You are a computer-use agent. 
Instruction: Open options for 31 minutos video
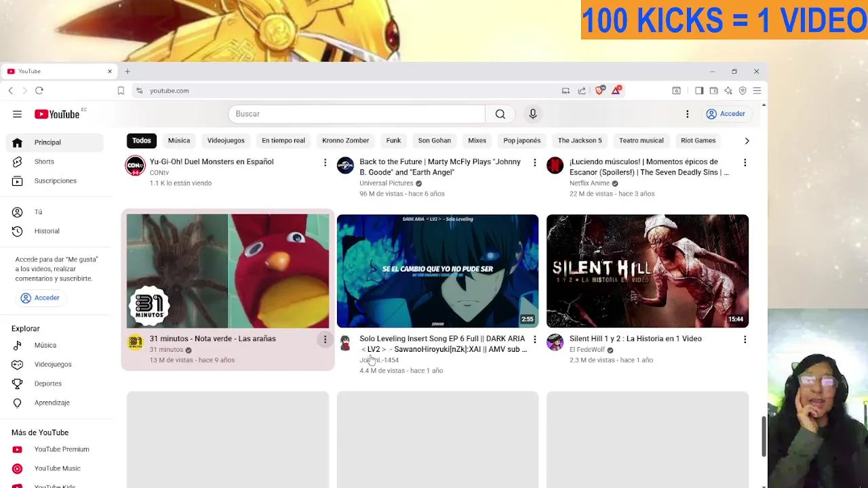pyautogui.click(x=325, y=340)
